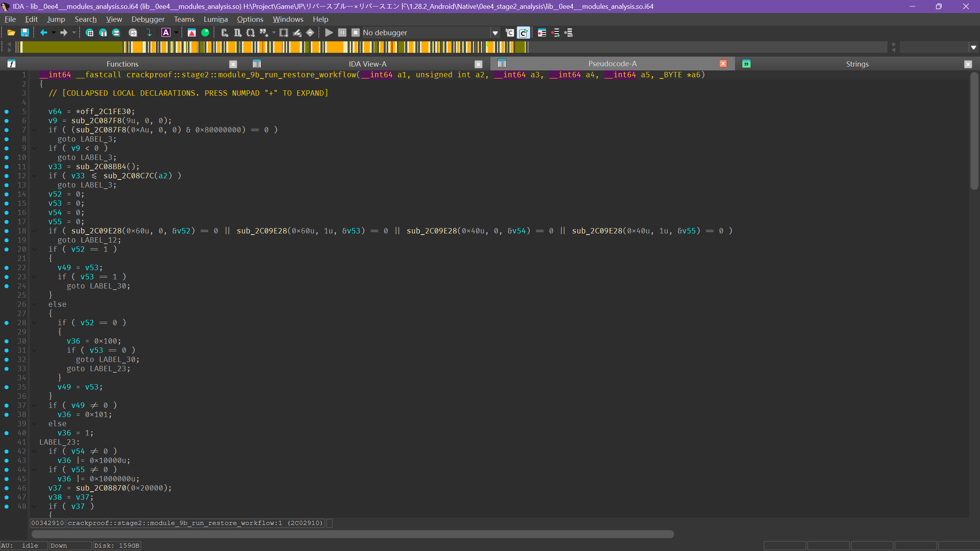Screen dimensions: 980x551
Task: Save the database with the floppy icon
Action: 24,33
